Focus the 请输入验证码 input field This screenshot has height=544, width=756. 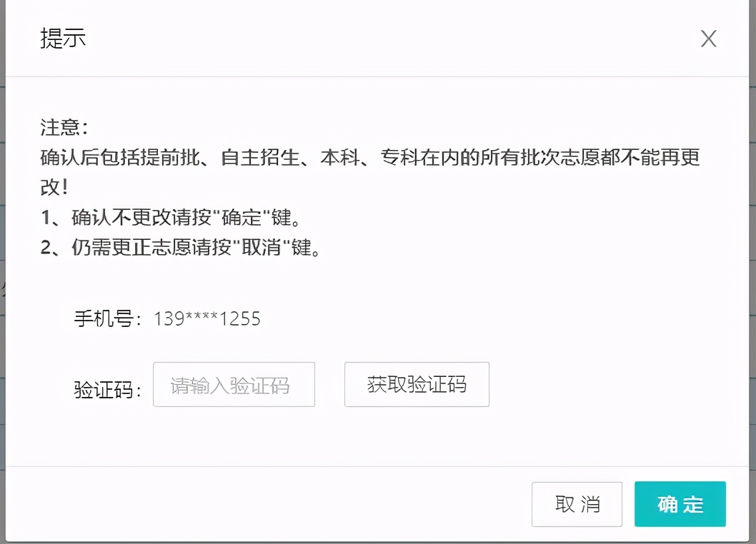pos(234,385)
